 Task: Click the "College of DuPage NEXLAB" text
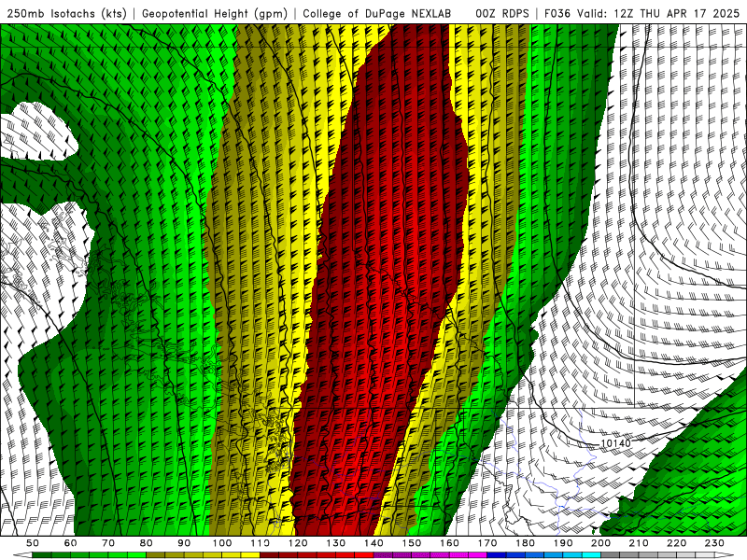coord(377,13)
